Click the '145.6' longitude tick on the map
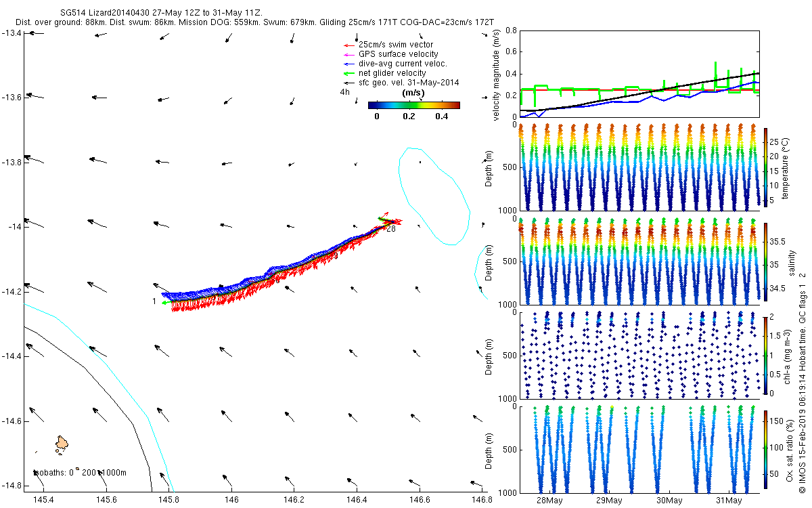 (106, 500)
